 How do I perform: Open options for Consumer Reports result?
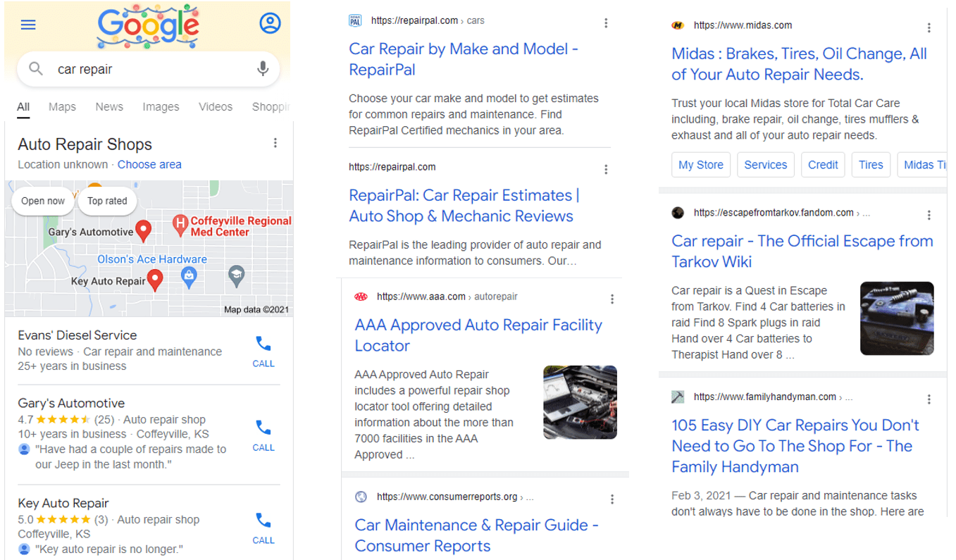click(612, 499)
